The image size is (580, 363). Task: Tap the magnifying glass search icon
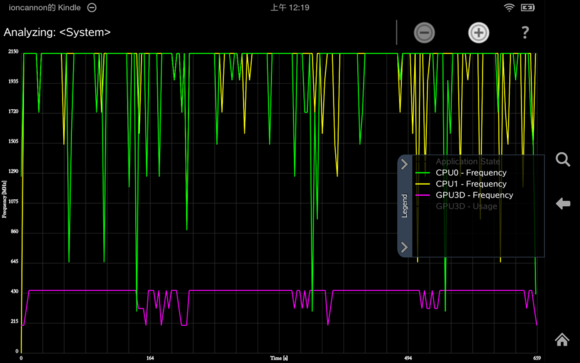click(x=563, y=159)
